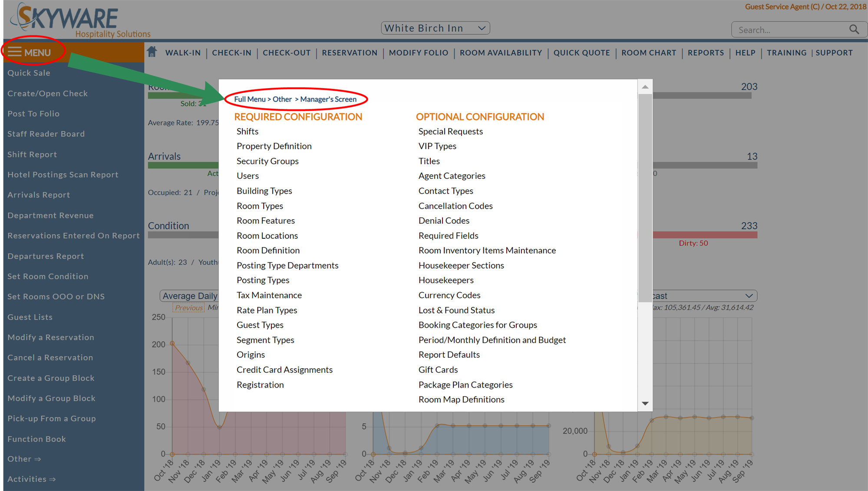Screen dimensions: 868x491
Task: Open SUPPORT from top navigation
Action: click(x=834, y=53)
